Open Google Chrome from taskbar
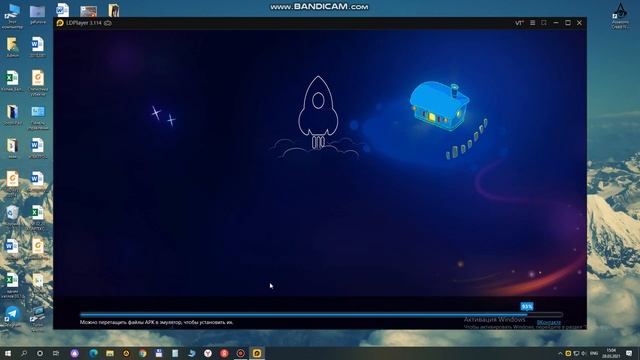Screen dimensions: 640x360 pyautogui.click(x=142, y=353)
